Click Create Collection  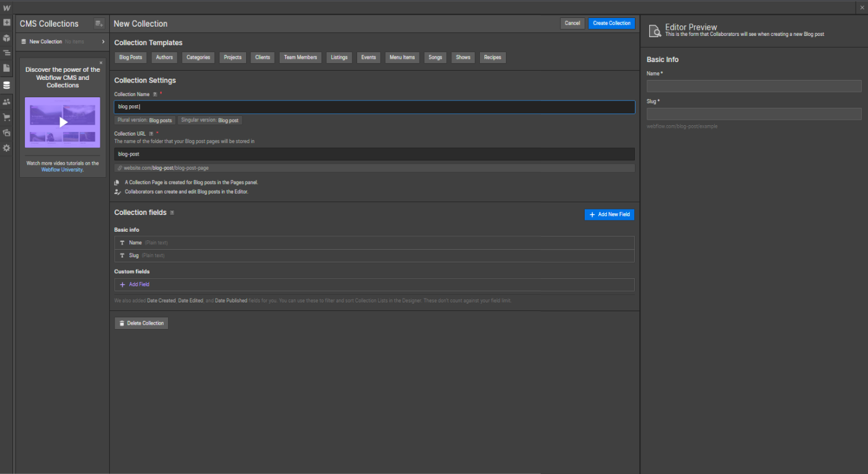[611, 23]
